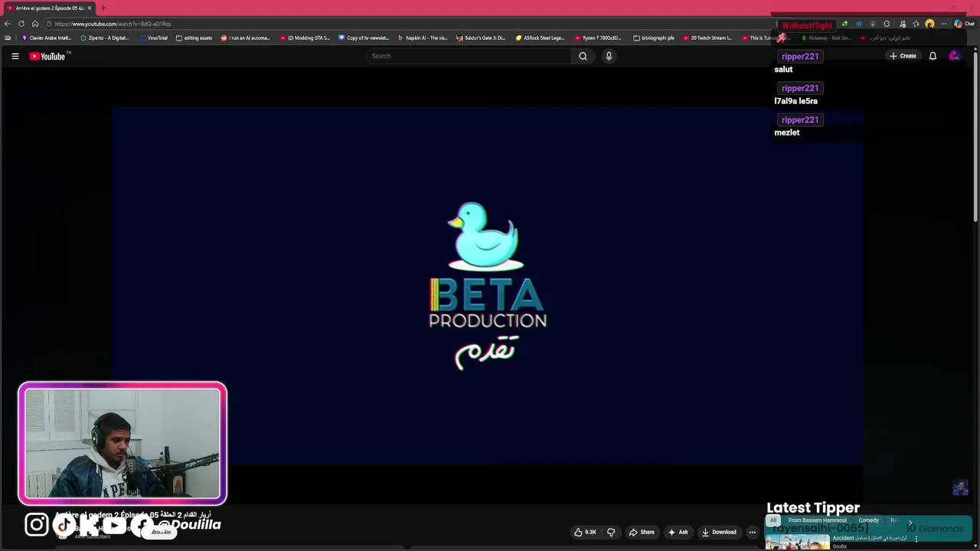Viewport: 980px width, 551px height.
Task: Click the 'mezlet' chat message from ripper221
Action: 786,132
